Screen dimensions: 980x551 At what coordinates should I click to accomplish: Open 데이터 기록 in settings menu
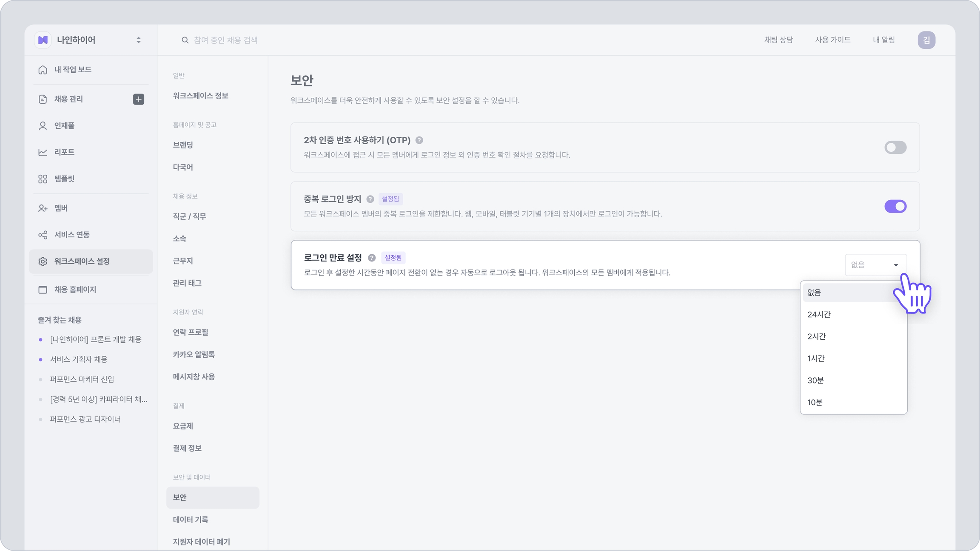click(191, 520)
